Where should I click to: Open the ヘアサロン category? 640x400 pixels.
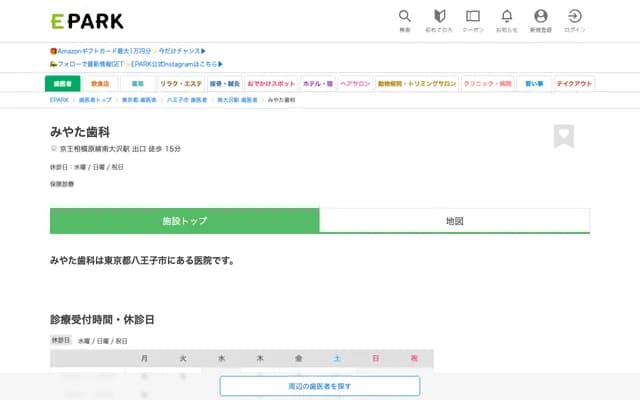[x=355, y=84]
